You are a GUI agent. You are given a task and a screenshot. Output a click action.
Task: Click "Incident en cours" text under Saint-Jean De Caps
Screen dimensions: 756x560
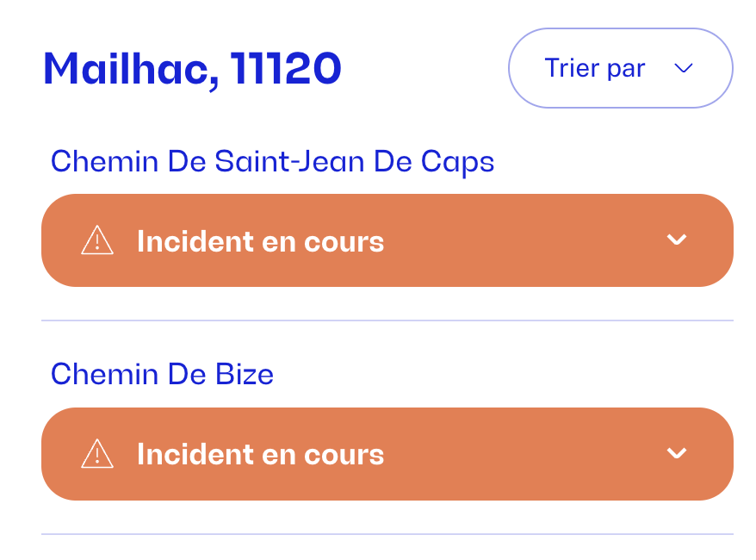(260, 241)
